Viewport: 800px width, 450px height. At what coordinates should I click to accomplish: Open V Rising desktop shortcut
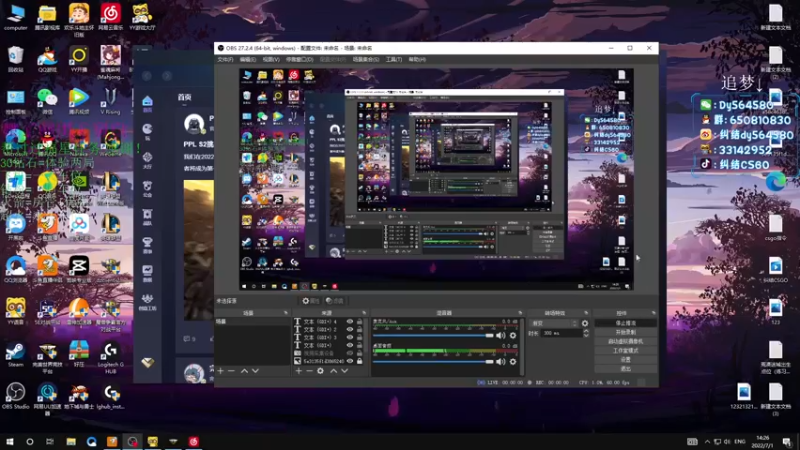[x=110, y=101]
